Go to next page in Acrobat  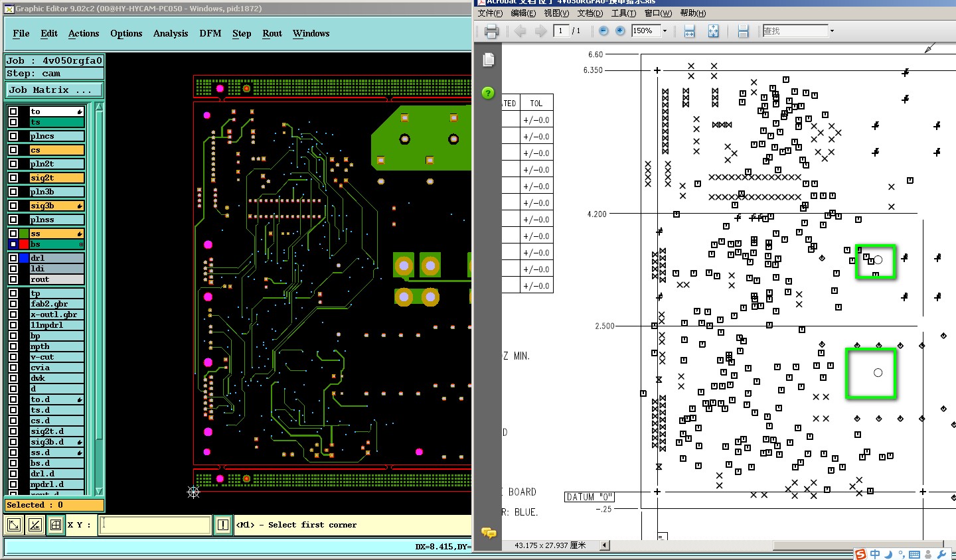coord(540,31)
